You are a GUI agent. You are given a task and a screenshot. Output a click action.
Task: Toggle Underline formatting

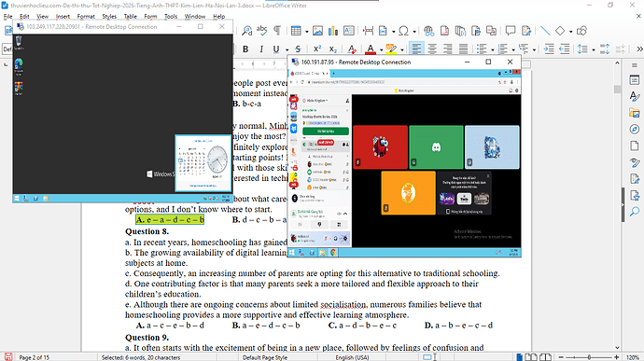(276, 49)
